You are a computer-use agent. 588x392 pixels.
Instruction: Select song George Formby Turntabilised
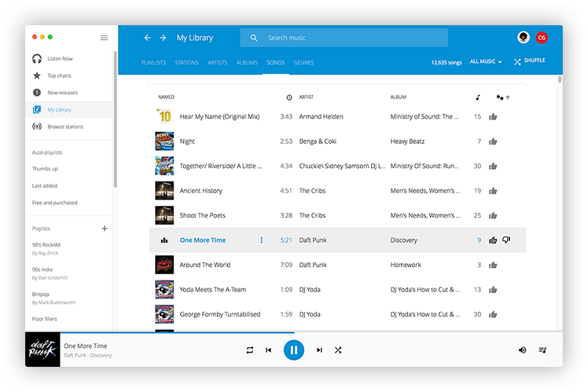click(x=220, y=314)
